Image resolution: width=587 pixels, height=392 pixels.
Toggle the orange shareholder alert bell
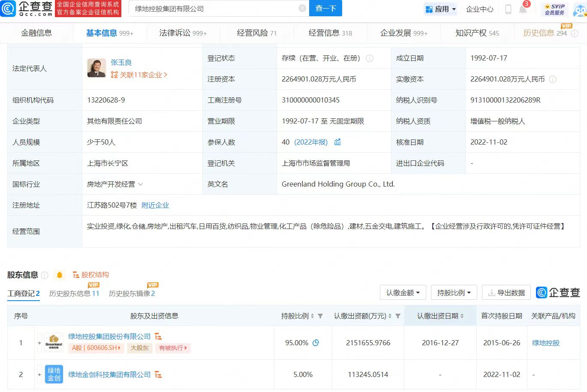(x=60, y=275)
